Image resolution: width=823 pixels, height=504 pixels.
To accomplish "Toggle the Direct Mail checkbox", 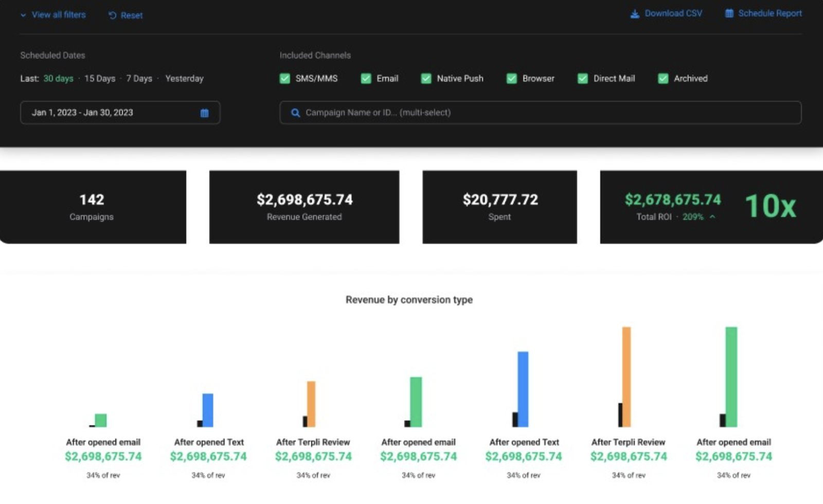I will tap(582, 79).
